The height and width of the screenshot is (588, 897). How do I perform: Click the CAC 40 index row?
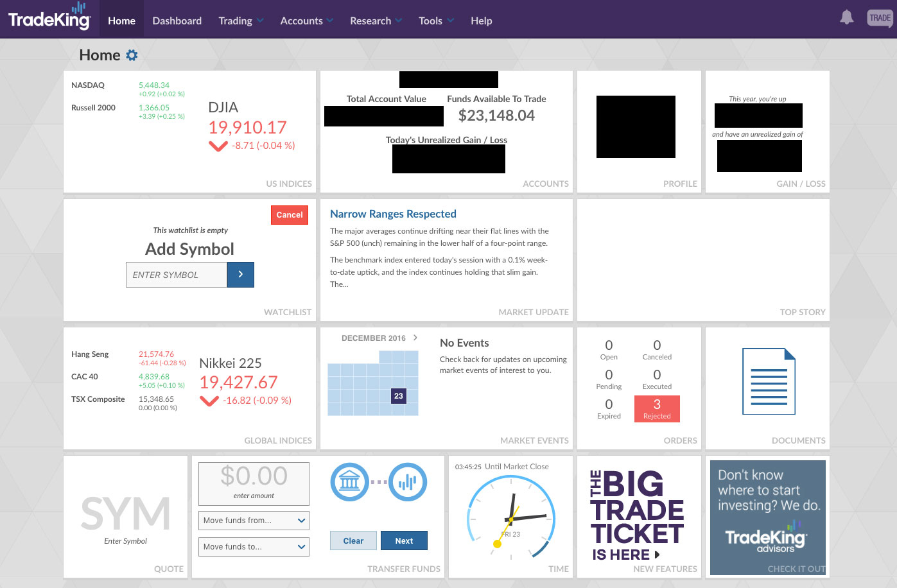coord(128,381)
